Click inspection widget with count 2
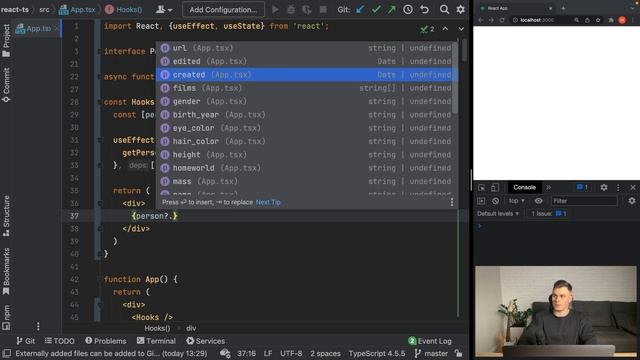 coord(427,29)
